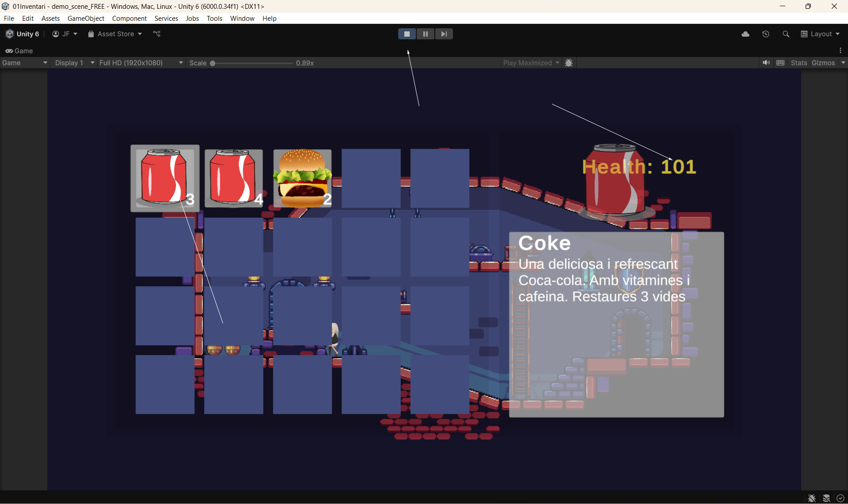Open Unity Version Control icon
This screenshot has height=504, width=848.
coord(156,34)
